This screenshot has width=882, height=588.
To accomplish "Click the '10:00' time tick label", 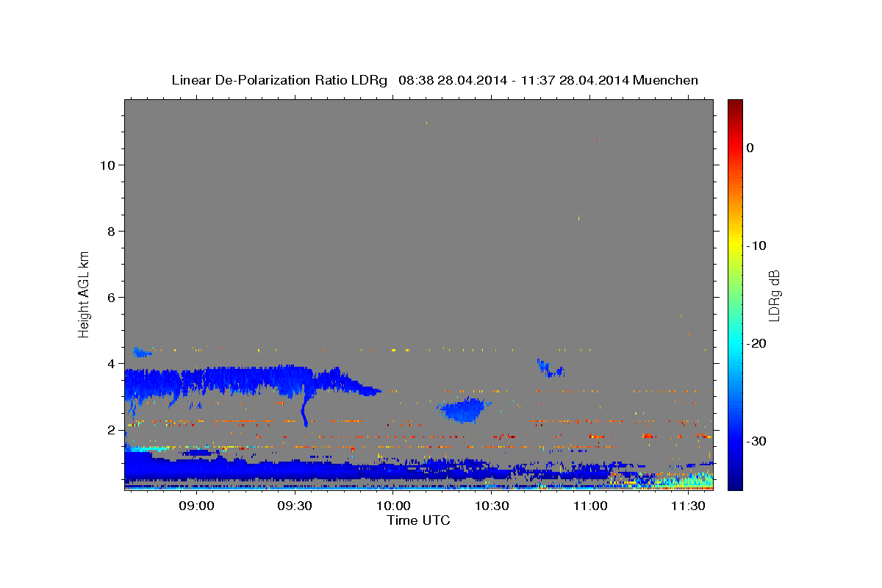I will pos(393,506).
